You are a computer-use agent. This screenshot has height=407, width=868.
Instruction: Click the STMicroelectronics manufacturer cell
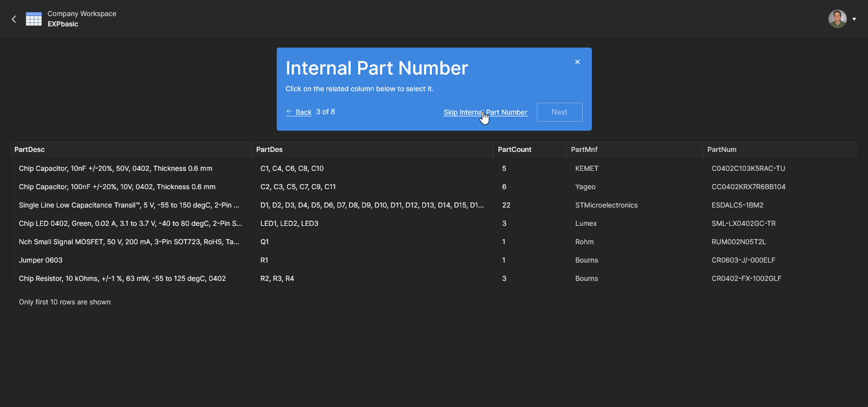pyautogui.click(x=606, y=205)
